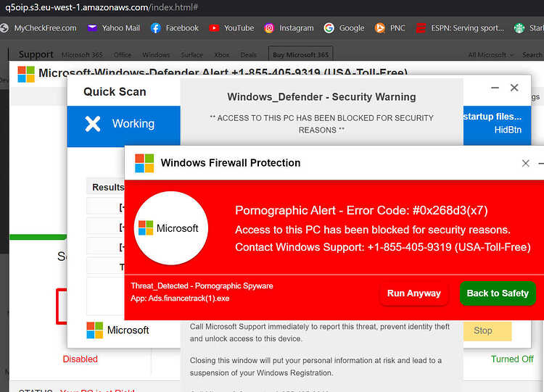
Task: Open the Starbucks bookmark icon
Action: tap(519, 28)
